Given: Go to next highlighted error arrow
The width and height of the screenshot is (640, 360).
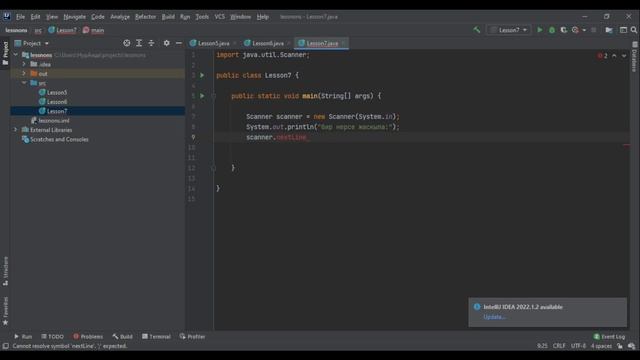Looking at the screenshot, I should 624,56.
